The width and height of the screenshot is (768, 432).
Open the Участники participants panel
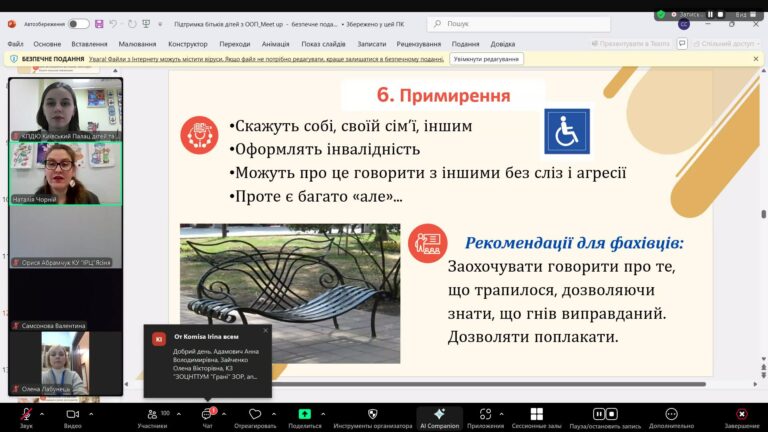tap(151, 413)
